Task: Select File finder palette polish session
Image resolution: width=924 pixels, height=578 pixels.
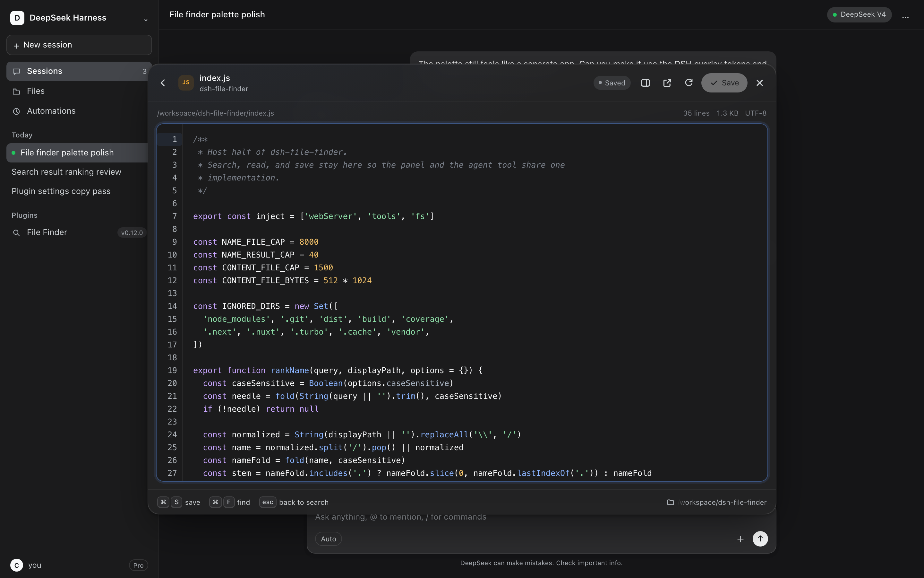Action: [x=77, y=153]
